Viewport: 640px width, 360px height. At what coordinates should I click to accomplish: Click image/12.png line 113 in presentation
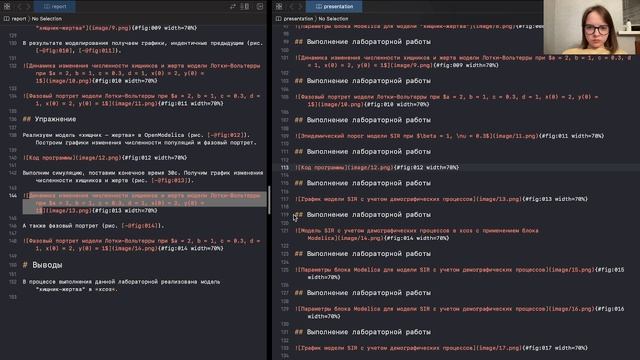pyautogui.click(x=377, y=167)
